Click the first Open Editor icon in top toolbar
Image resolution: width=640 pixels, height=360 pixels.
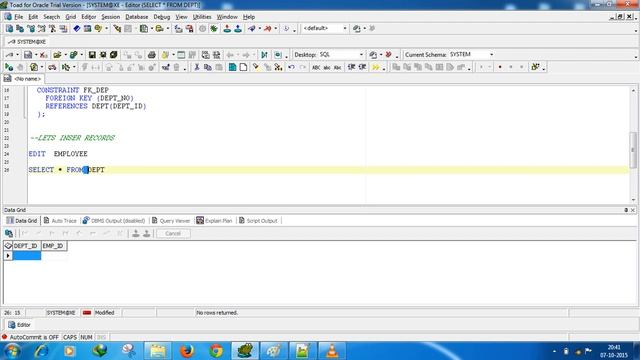click(x=9, y=29)
